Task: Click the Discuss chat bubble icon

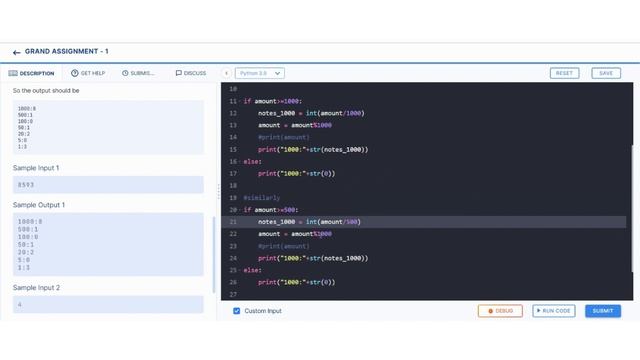Action: (x=178, y=73)
